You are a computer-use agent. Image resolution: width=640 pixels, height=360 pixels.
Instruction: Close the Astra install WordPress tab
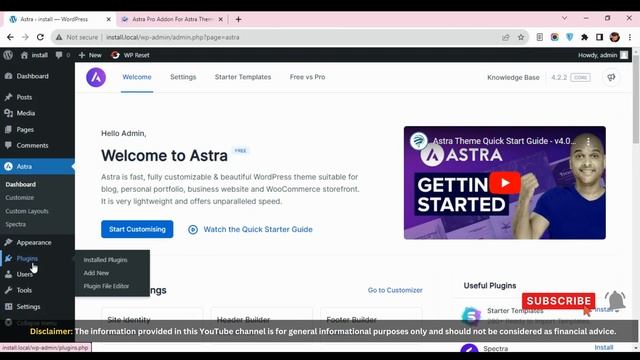(x=109, y=19)
